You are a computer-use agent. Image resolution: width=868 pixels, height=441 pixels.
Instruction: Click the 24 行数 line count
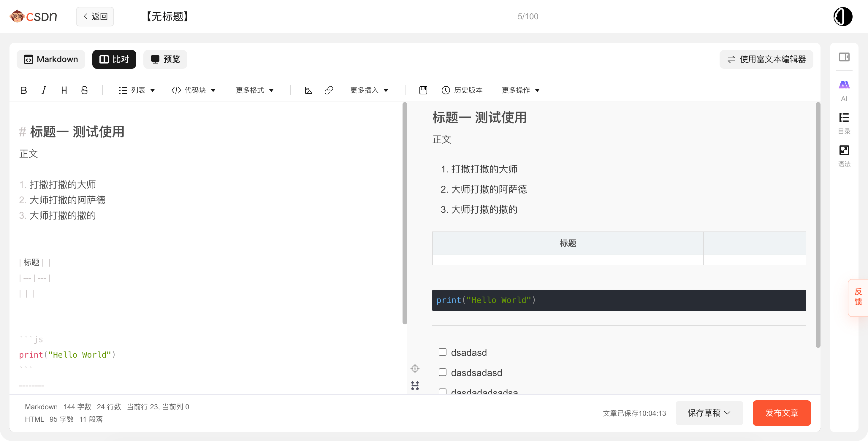click(109, 407)
